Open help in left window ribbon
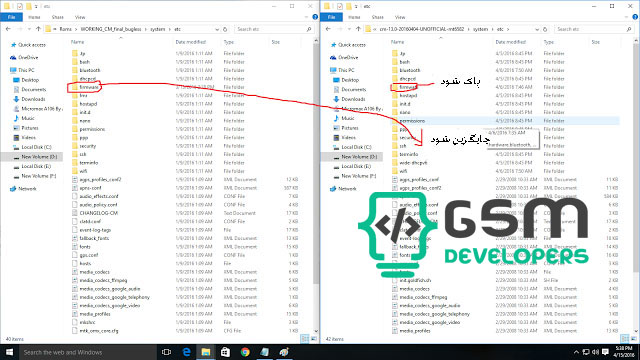640x360 pixels. 315,17
